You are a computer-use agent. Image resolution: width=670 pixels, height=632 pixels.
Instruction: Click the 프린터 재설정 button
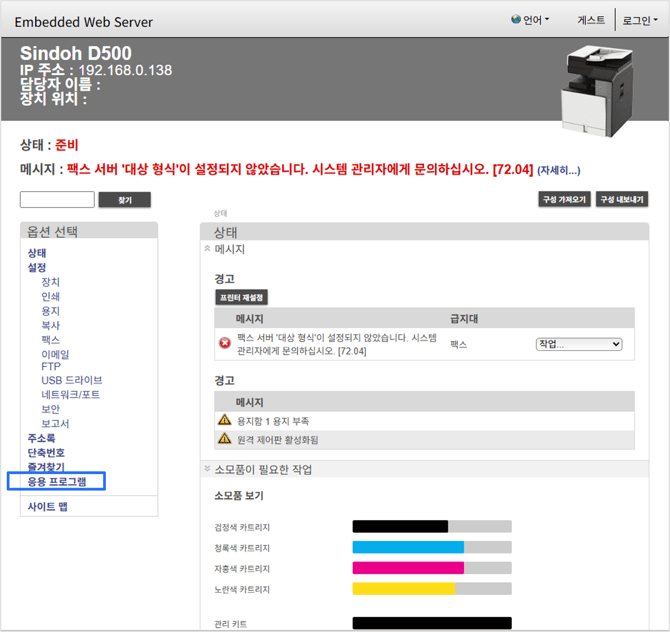(x=241, y=297)
